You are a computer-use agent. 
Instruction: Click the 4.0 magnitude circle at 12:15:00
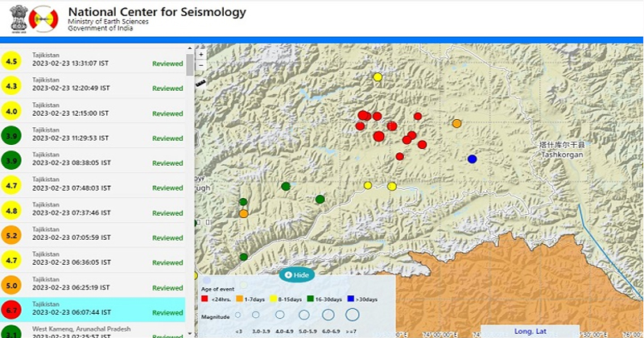click(11, 111)
